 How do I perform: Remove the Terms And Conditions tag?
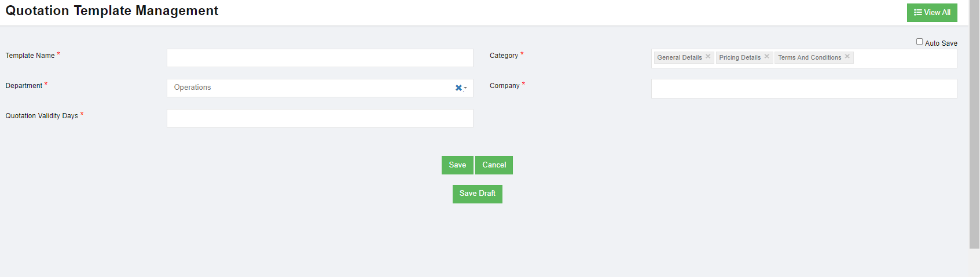click(847, 57)
